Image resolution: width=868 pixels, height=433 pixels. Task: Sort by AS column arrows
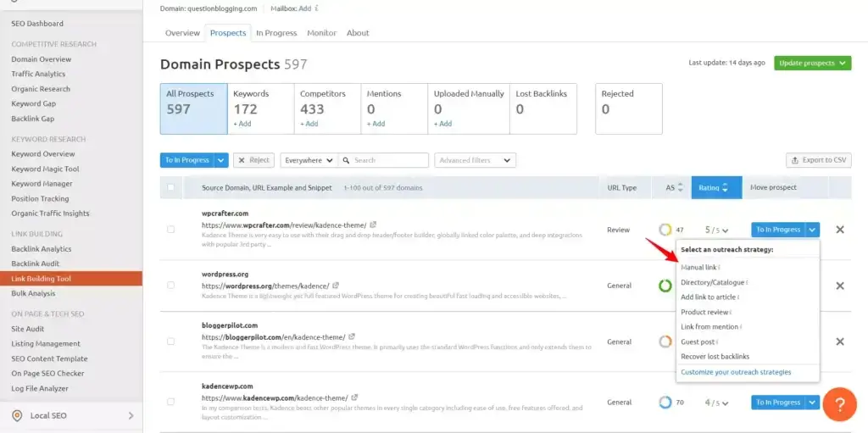tap(681, 188)
